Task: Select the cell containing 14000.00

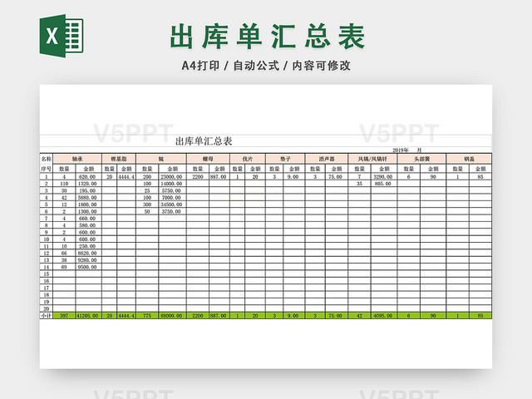Action: coord(172,184)
